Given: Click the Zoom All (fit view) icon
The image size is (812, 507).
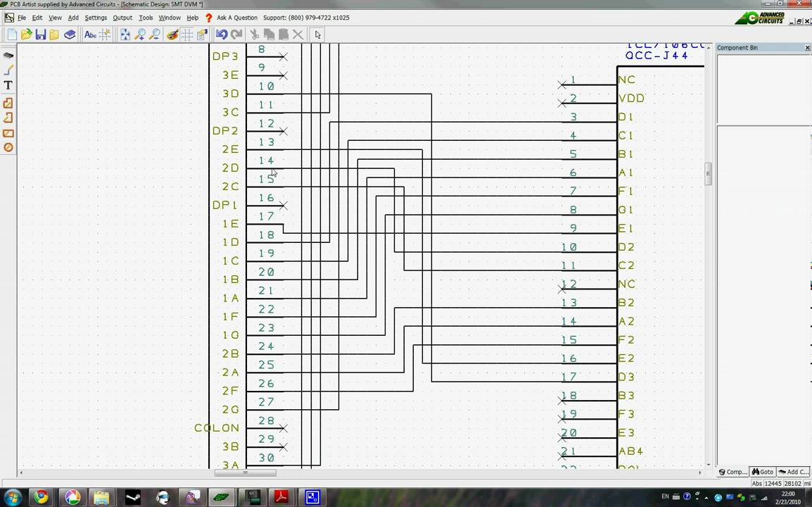Looking at the screenshot, I should coord(125,35).
